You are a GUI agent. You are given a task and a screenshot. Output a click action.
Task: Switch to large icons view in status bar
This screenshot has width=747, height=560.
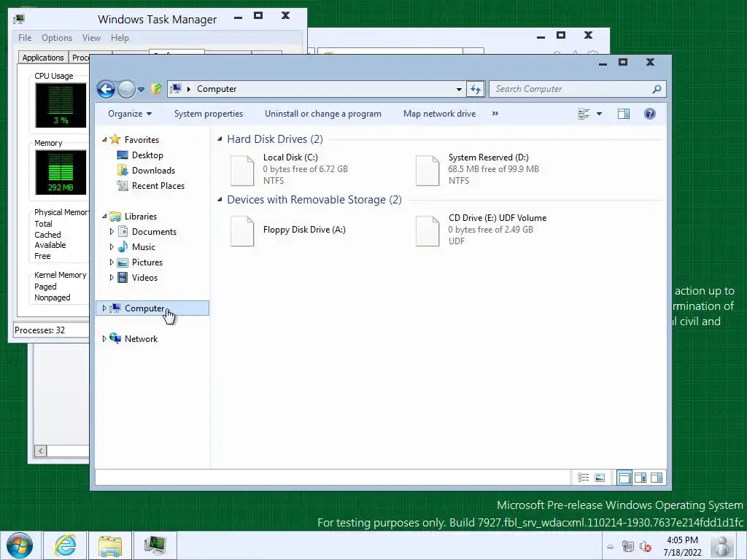click(x=600, y=478)
